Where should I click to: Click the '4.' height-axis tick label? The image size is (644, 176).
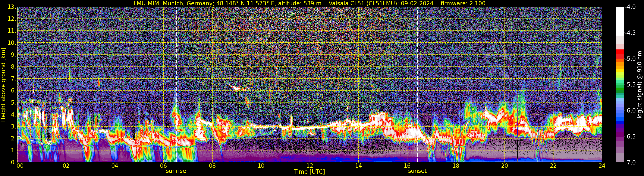click(13, 115)
